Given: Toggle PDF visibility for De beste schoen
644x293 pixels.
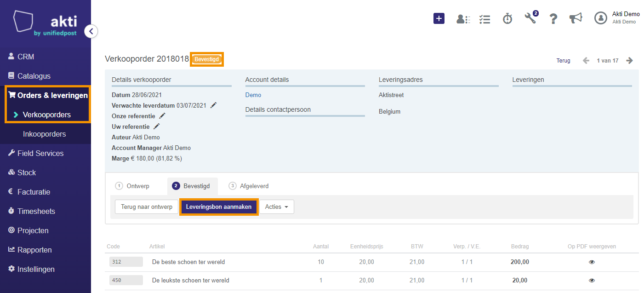Looking at the screenshot, I should pyautogui.click(x=592, y=262).
